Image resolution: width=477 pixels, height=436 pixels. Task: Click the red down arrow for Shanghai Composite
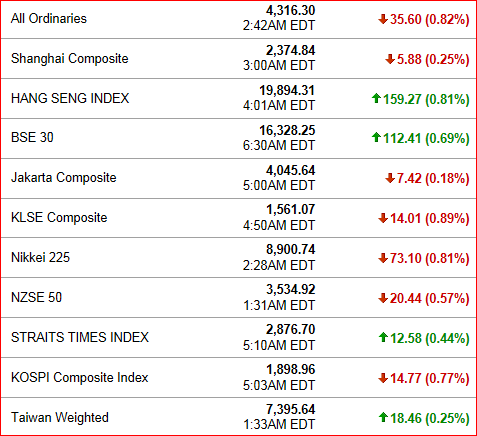click(390, 59)
